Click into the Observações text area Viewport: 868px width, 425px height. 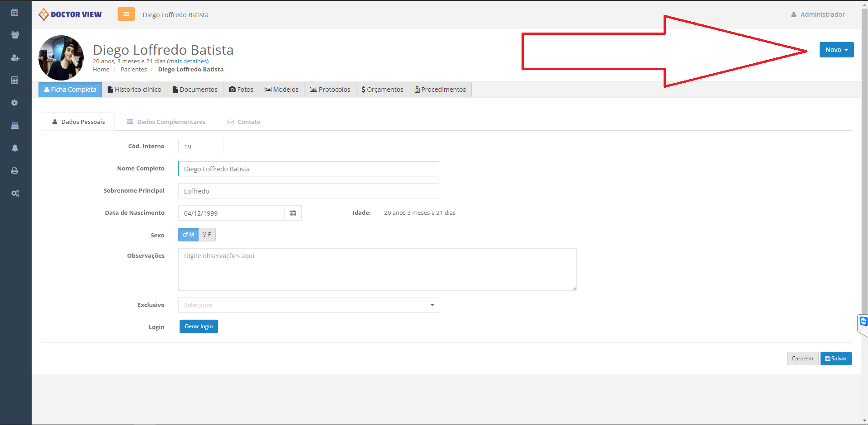[377, 269]
